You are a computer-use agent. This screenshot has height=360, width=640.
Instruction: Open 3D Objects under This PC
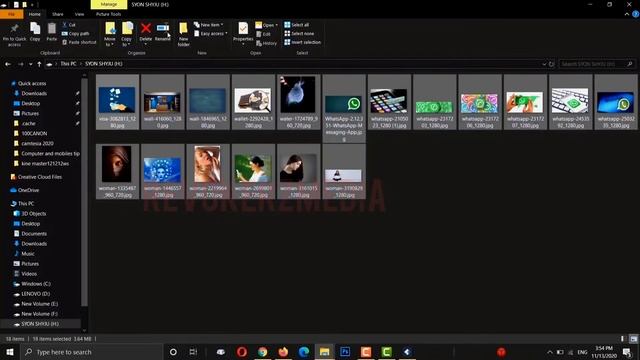[33, 213]
